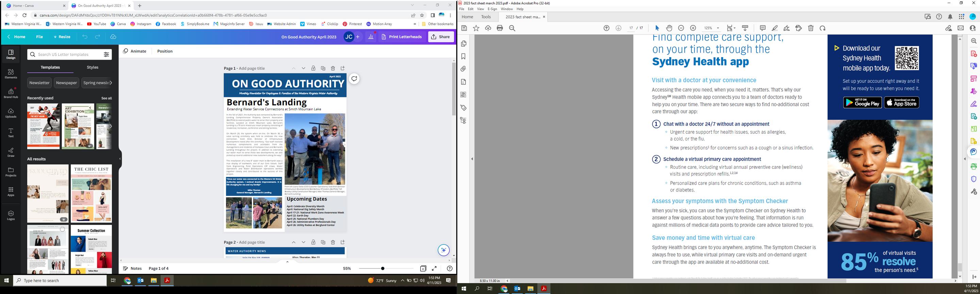Image resolution: width=980 pixels, height=294 pixels.
Task: Toggle the lock on Page 1
Action: point(313,68)
